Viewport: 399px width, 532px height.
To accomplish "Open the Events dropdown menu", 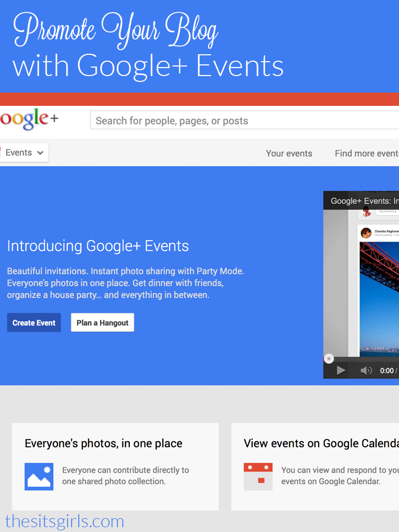I will tap(24, 152).
